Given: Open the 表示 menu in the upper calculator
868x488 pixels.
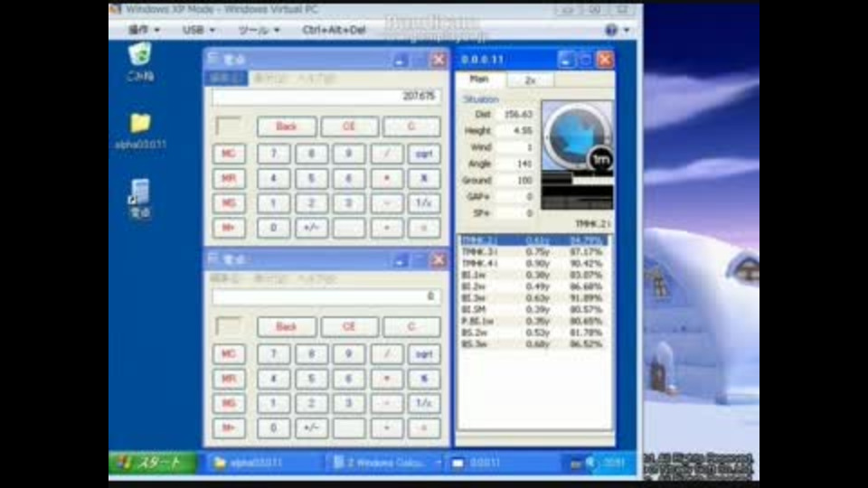Looking at the screenshot, I should click(270, 79).
